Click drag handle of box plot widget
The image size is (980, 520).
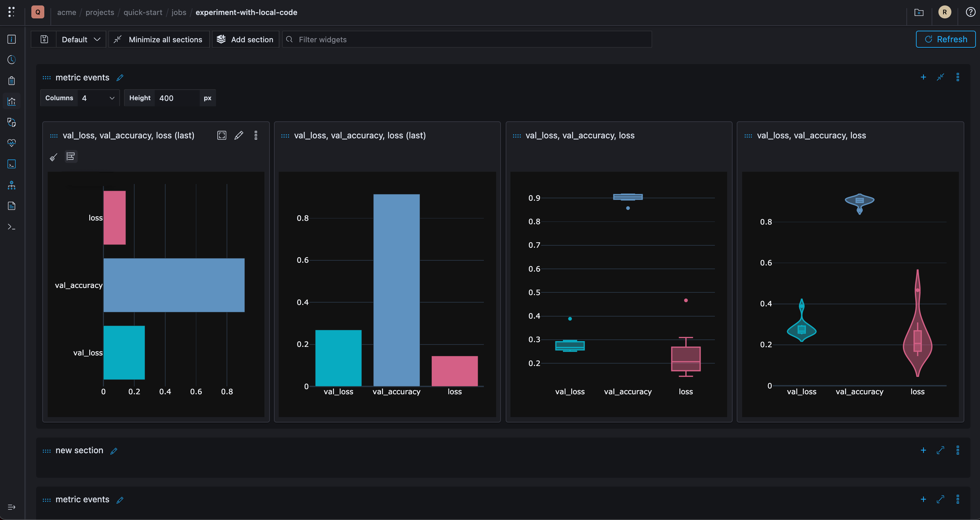click(517, 136)
